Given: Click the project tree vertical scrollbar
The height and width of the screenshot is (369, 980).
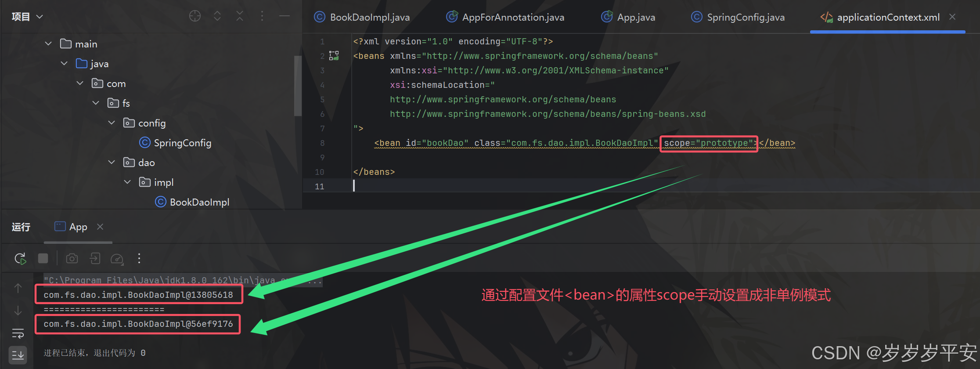Looking at the screenshot, I should (x=298, y=86).
